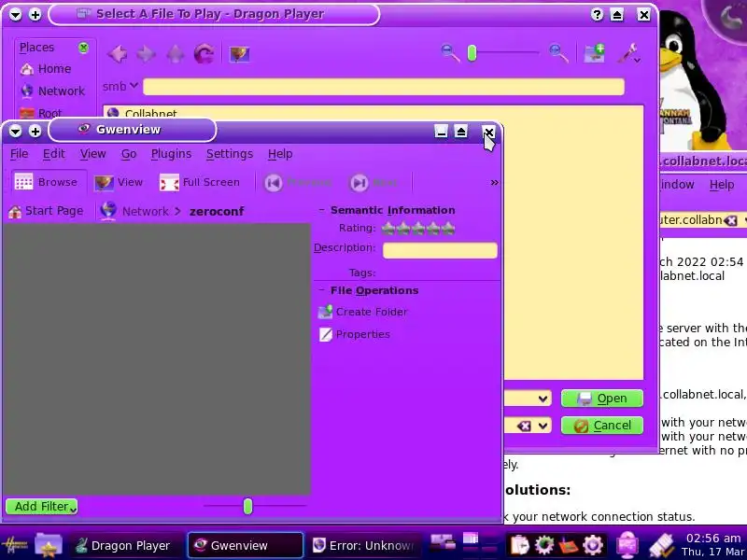Open the Gwenview File menu

[19, 154]
